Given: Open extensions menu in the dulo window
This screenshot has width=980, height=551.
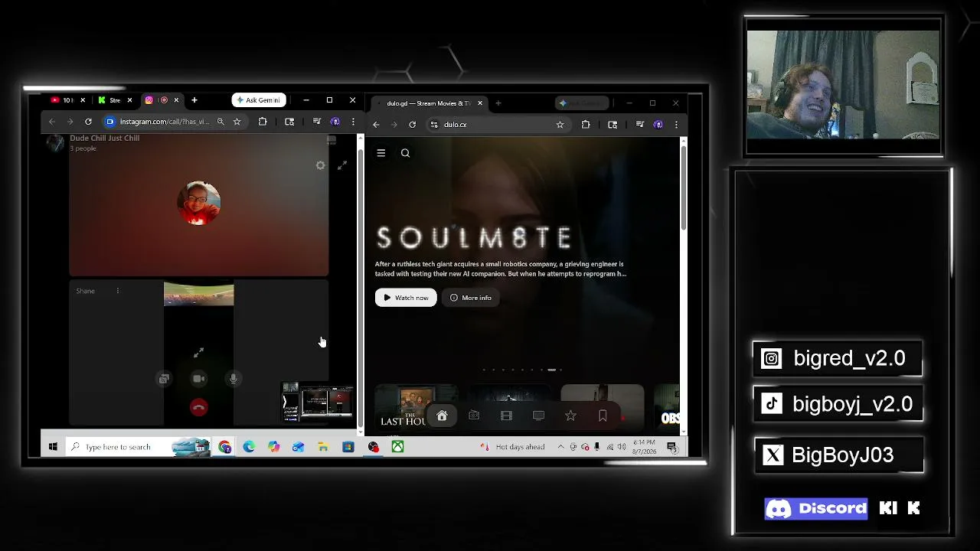Looking at the screenshot, I should 586,125.
